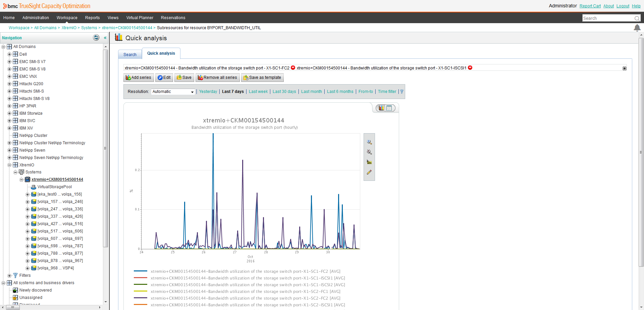Click the BMC logo
Image resolution: width=644 pixels, height=310 pixels.
tap(10, 6)
